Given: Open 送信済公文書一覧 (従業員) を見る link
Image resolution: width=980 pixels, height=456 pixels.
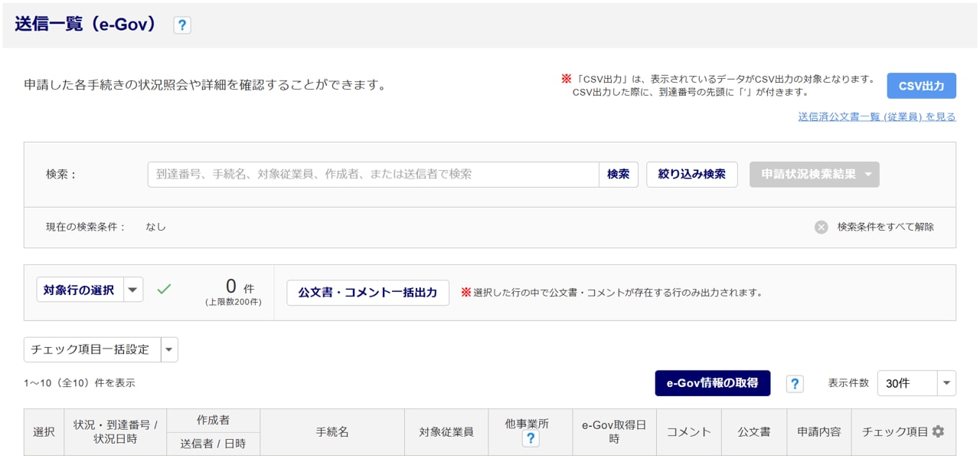Looking at the screenshot, I should [x=877, y=117].
